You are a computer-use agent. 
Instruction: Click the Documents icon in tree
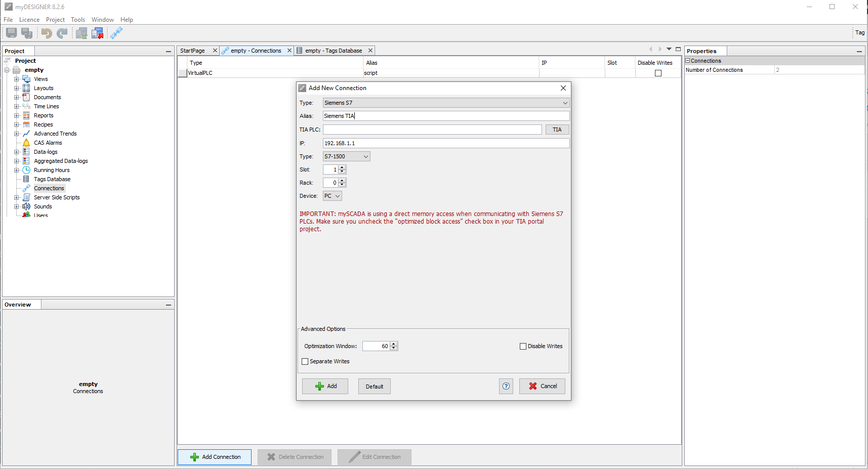[x=26, y=97]
